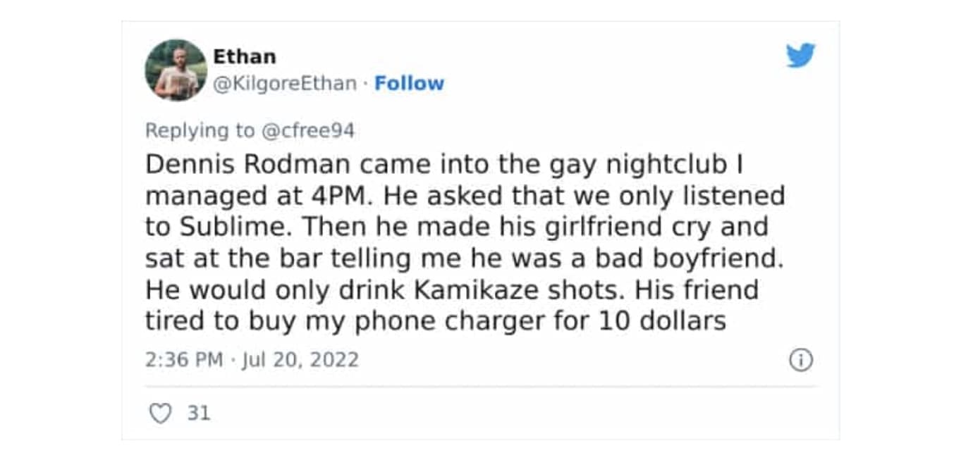Screen dimensions: 980x455
Task: Click the like count 31
Action: pyautogui.click(x=199, y=413)
